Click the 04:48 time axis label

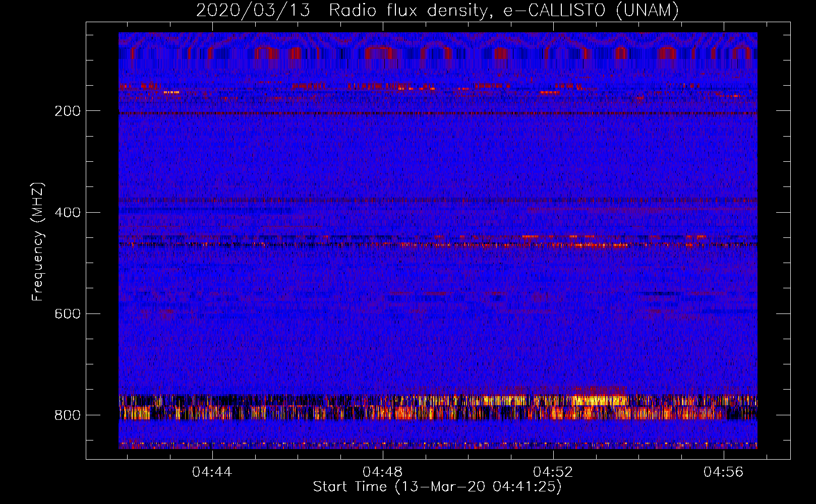(383, 472)
